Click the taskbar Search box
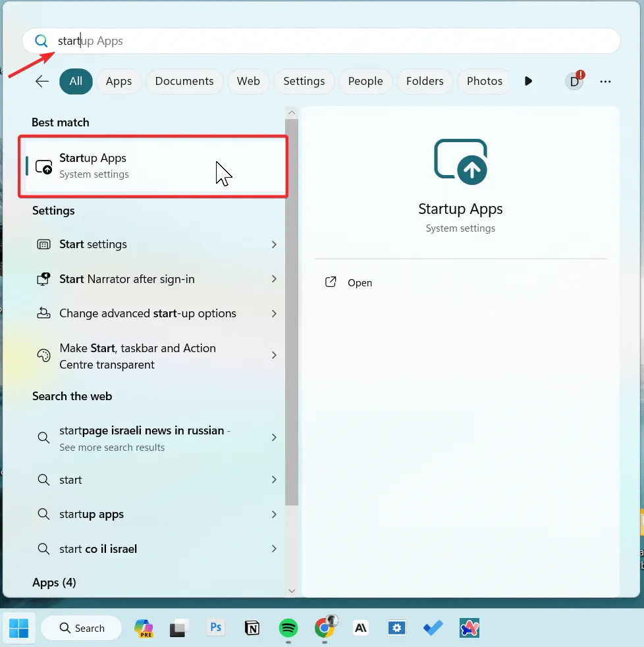 [82, 628]
